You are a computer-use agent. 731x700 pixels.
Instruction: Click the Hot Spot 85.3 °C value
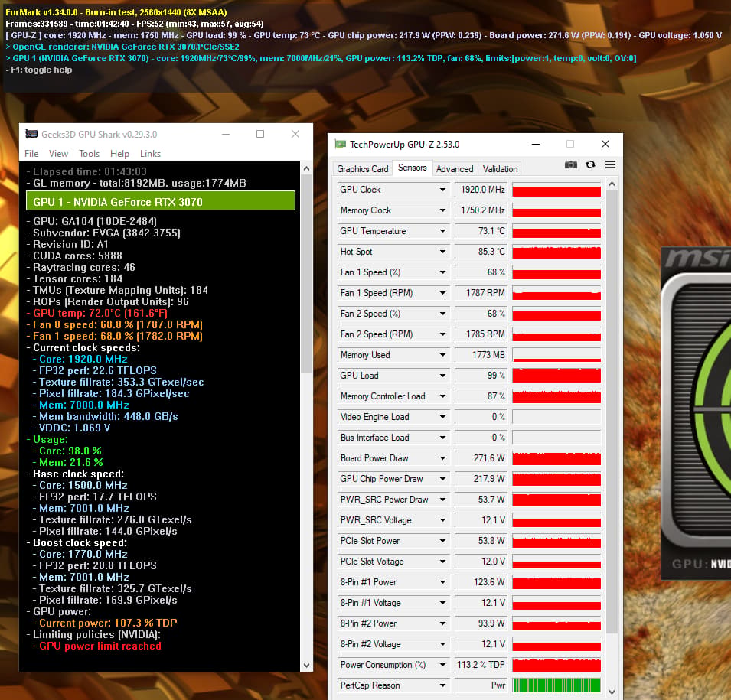click(x=481, y=252)
